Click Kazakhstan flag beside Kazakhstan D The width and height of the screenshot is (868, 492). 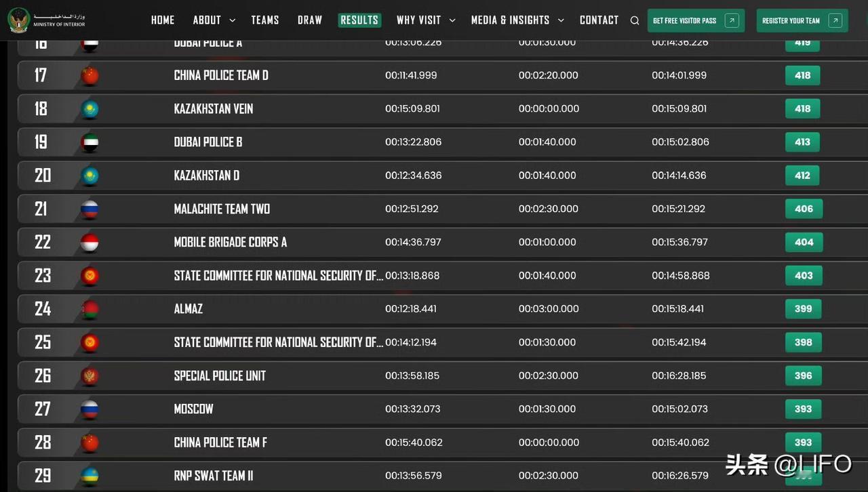pos(90,176)
